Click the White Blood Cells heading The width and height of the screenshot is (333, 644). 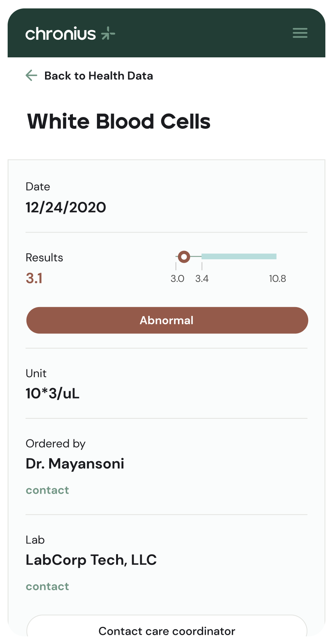pyautogui.click(x=119, y=122)
